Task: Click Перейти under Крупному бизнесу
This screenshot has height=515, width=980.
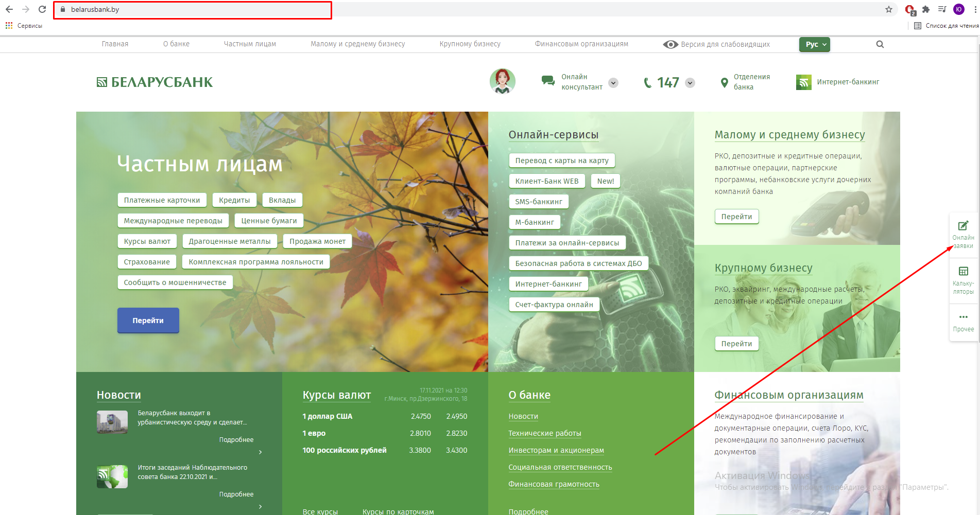Action: (x=737, y=344)
